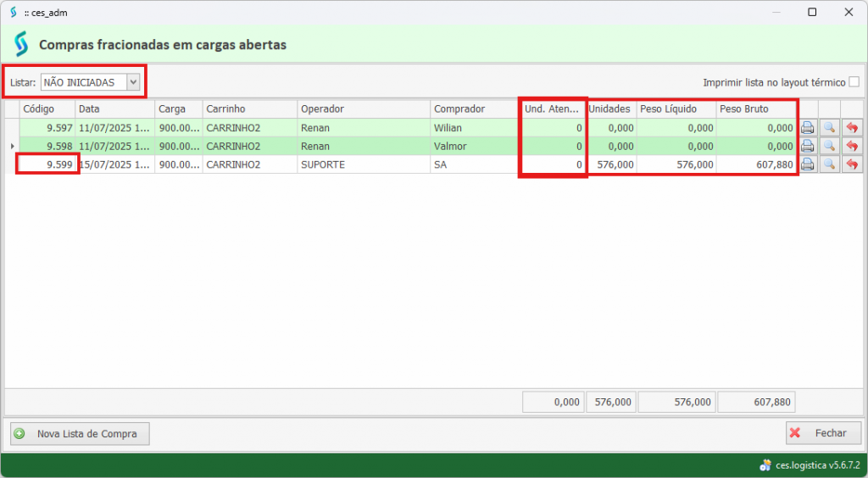The height and width of the screenshot is (478, 868).
Task: Sort by Código column header
Action: click(x=47, y=109)
